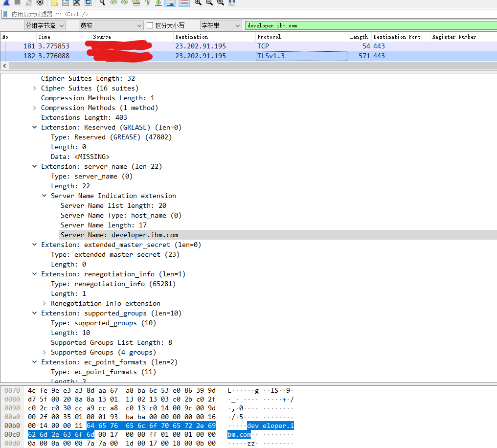Sort by the Time column header

pyautogui.click(x=64, y=37)
